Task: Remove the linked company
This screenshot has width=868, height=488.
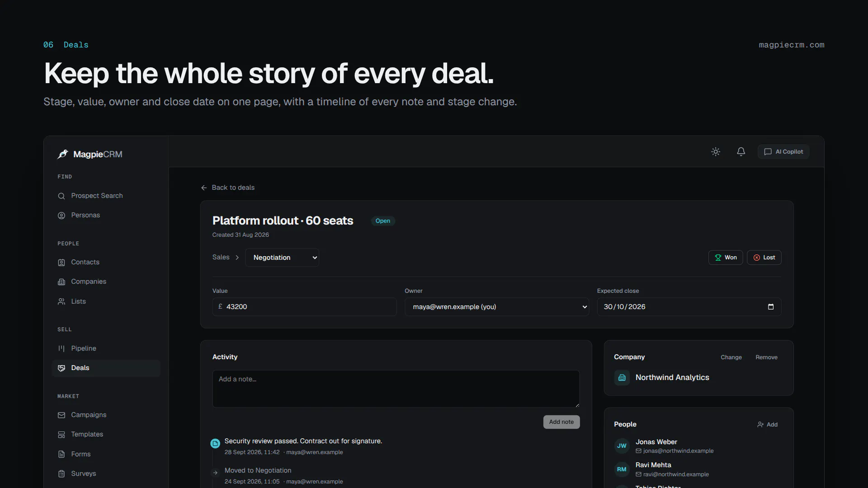Action: [766, 357]
